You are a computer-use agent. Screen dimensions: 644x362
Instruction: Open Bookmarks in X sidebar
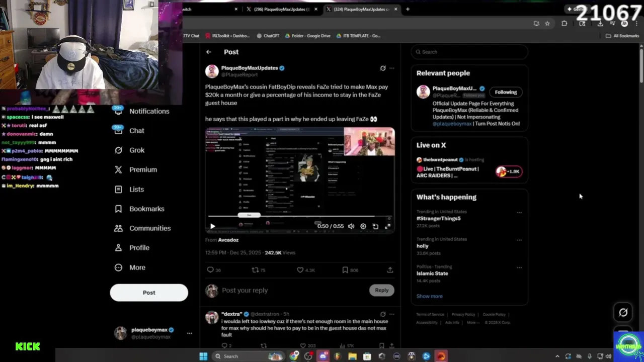[x=139, y=209]
